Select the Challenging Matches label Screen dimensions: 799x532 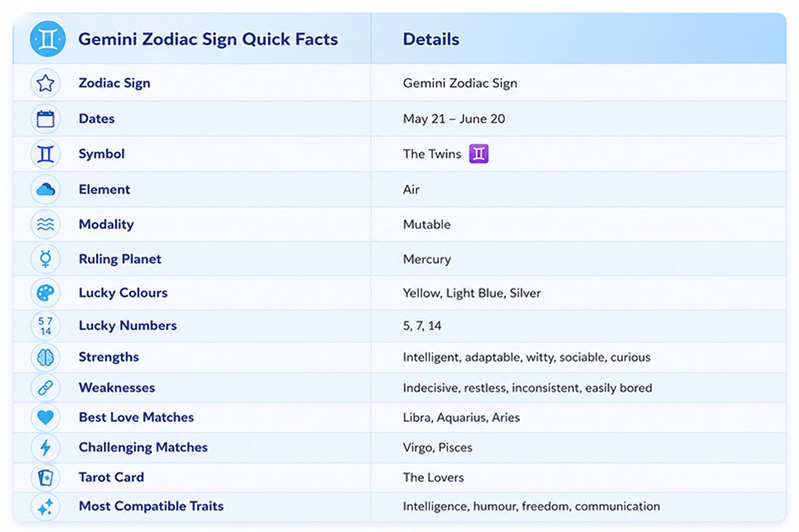(x=143, y=447)
